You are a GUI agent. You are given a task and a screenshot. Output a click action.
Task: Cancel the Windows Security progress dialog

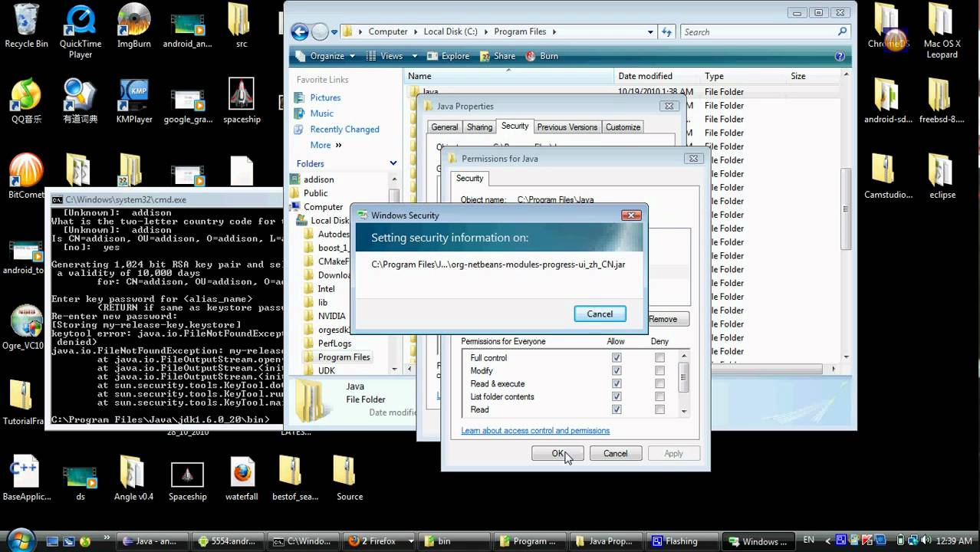click(600, 314)
